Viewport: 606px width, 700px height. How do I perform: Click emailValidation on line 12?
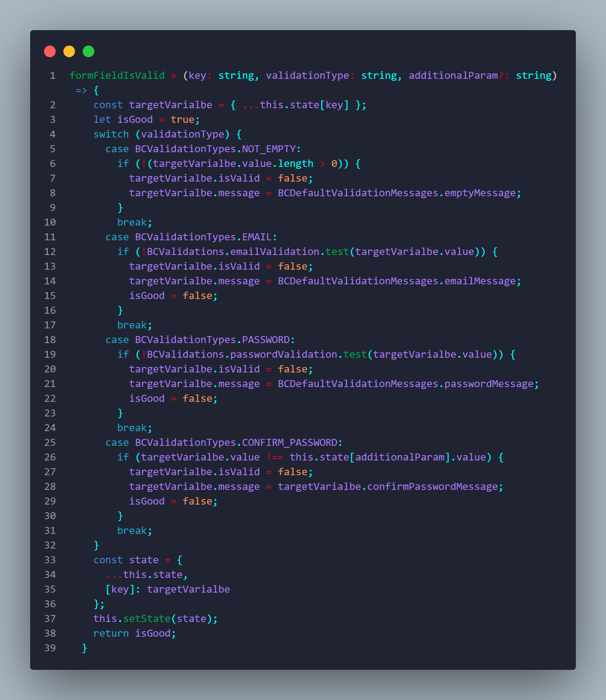tap(275, 251)
